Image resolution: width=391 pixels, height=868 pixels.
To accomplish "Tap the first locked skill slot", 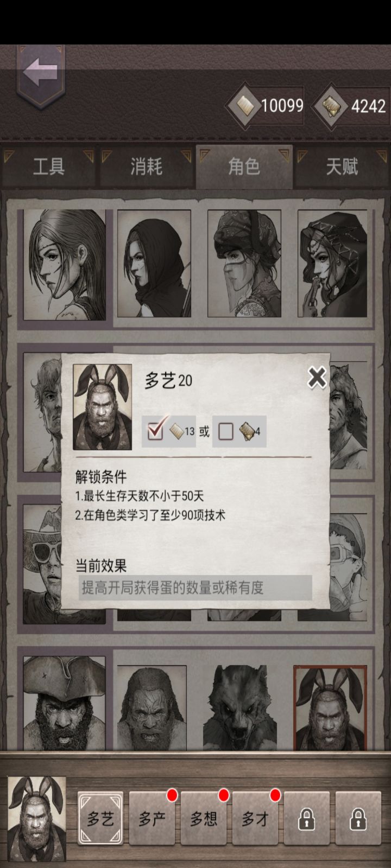I will 307,818.
